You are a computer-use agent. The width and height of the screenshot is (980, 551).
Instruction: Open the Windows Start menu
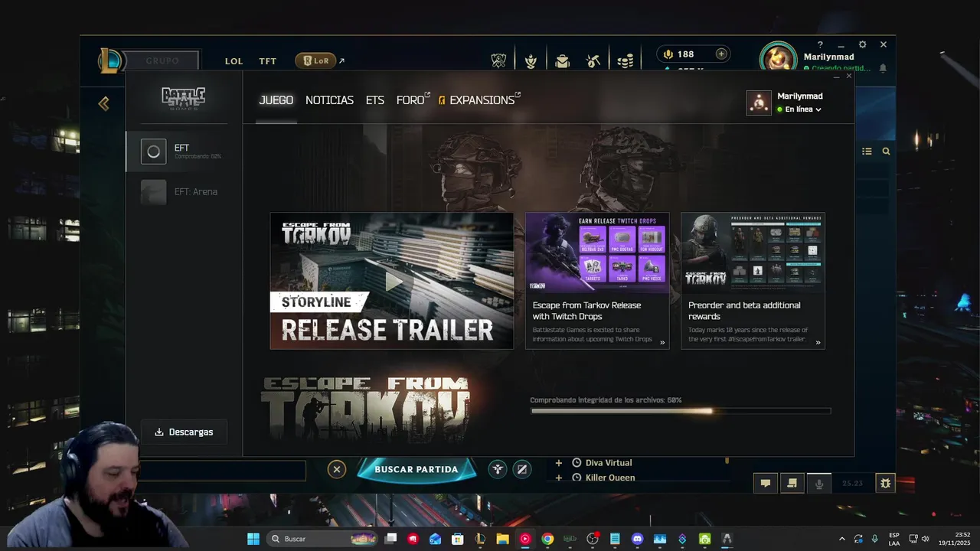coord(253,539)
